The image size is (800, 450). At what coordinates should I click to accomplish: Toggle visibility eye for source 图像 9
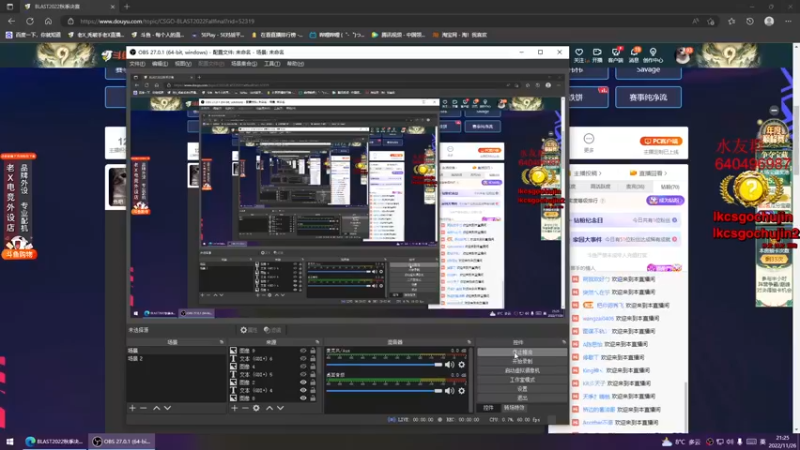pos(303,351)
